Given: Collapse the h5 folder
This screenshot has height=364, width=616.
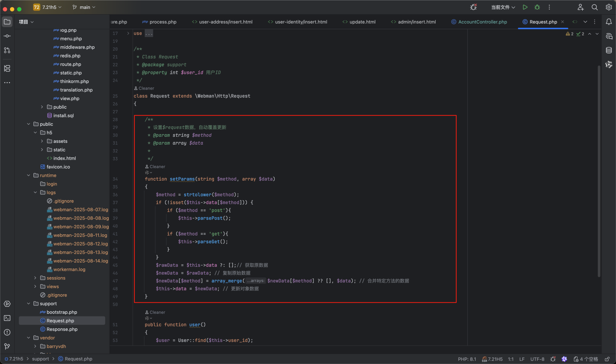Looking at the screenshot, I should click(x=35, y=133).
